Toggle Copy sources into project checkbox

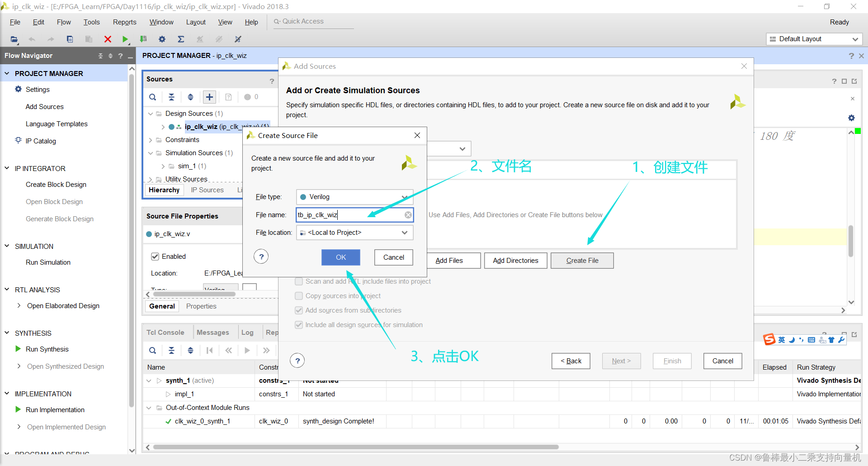299,296
